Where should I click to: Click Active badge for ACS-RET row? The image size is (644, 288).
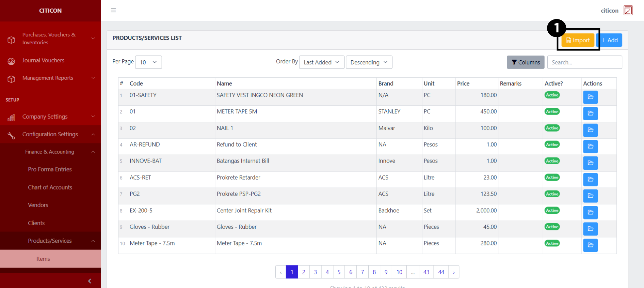coord(552,177)
